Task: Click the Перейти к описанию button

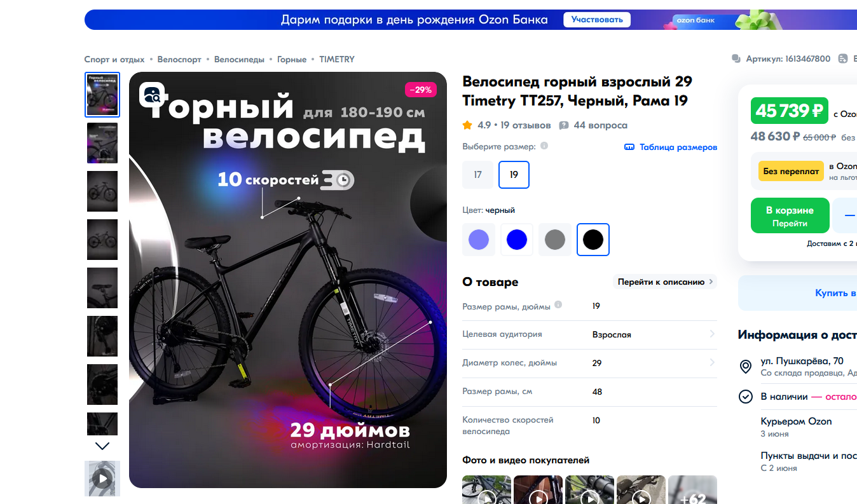Action: point(665,282)
